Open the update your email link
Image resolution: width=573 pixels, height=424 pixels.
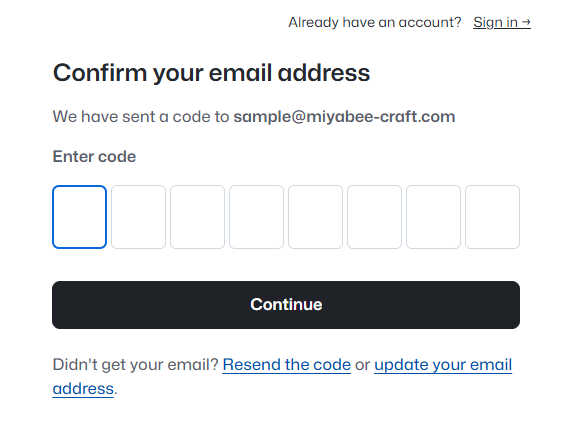(443, 365)
